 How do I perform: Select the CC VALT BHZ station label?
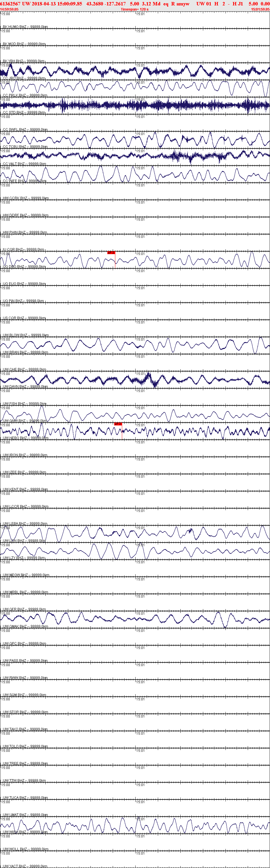(x=25, y=164)
